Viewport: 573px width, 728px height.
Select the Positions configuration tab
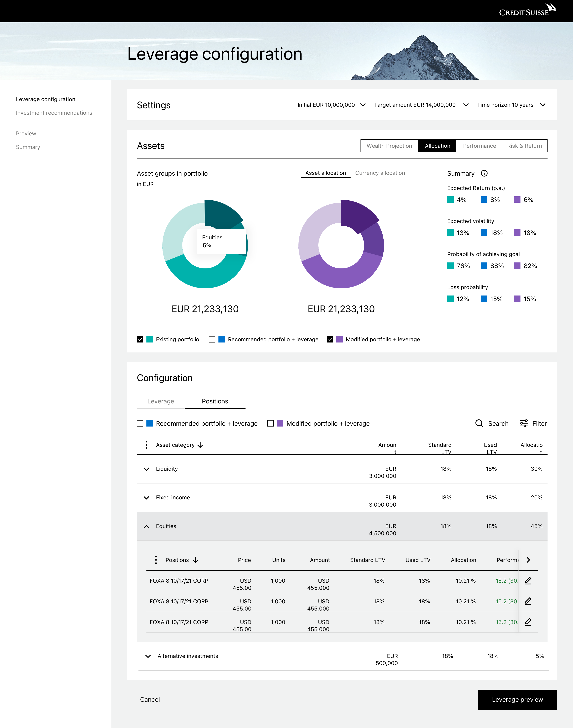[x=215, y=401]
